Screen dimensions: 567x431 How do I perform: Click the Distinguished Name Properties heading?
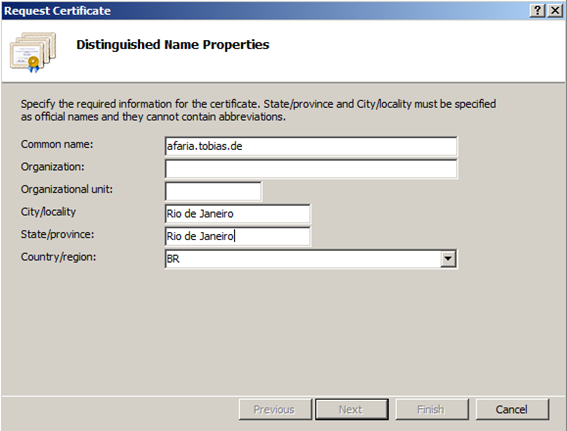coord(173,44)
